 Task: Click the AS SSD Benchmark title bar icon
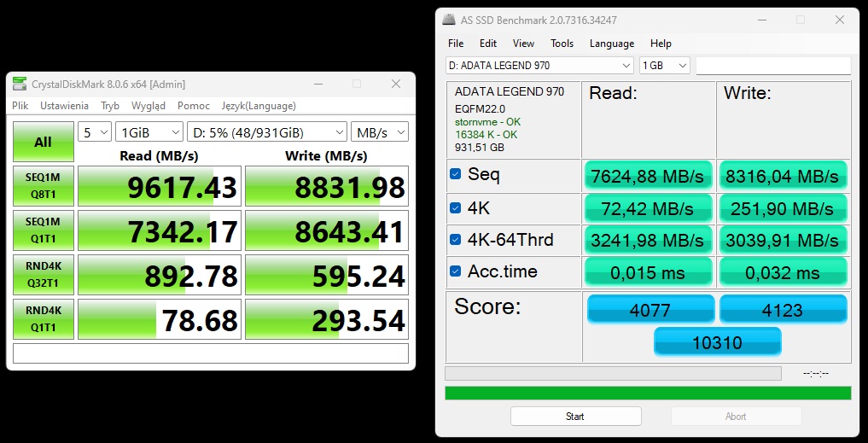(x=449, y=20)
